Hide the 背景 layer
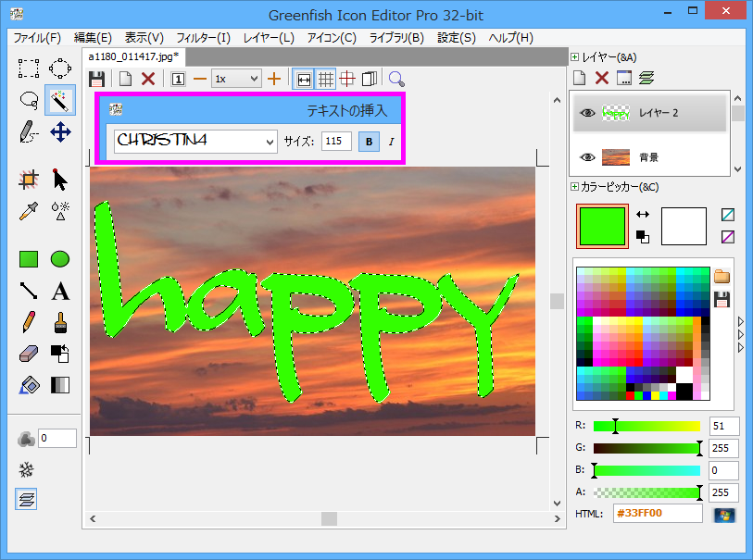Image resolution: width=753 pixels, height=560 pixels. click(587, 157)
